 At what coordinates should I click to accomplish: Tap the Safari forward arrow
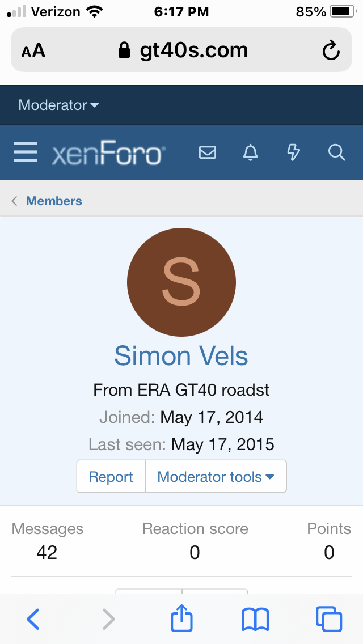[108, 619]
